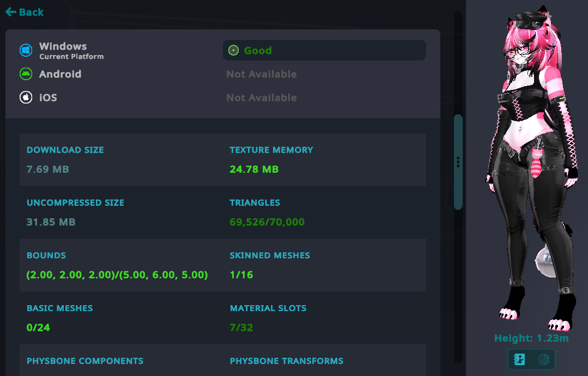The height and width of the screenshot is (376, 588).
Task: Click the Download Size heading
Action: coord(65,150)
